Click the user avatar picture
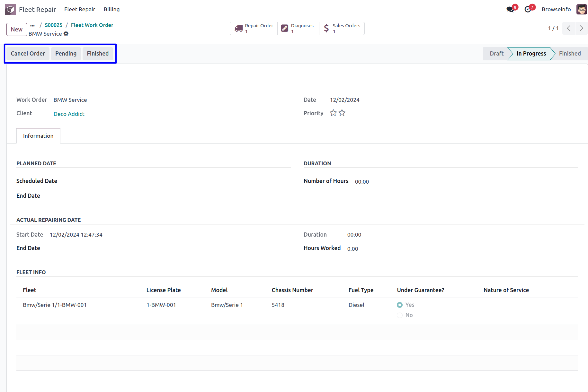This screenshot has width=588, height=392. click(582, 9)
